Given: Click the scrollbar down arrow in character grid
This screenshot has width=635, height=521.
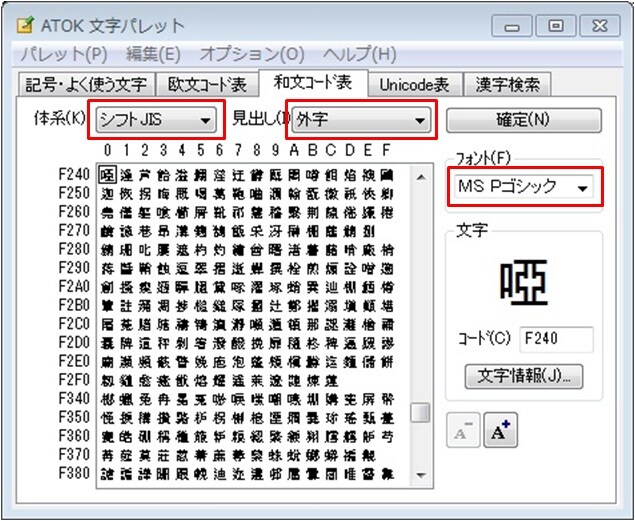Looking at the screenshot, I should [x=421, y=475].
